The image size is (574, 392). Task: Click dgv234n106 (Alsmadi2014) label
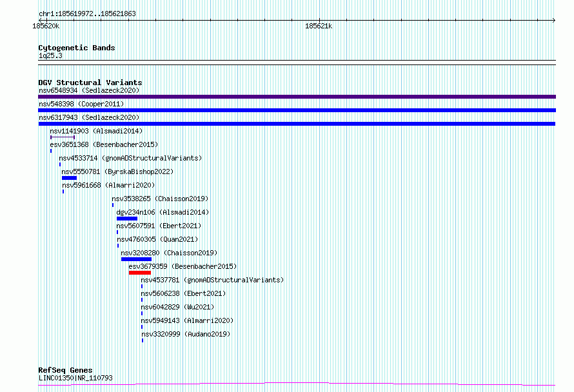[163, 212]
